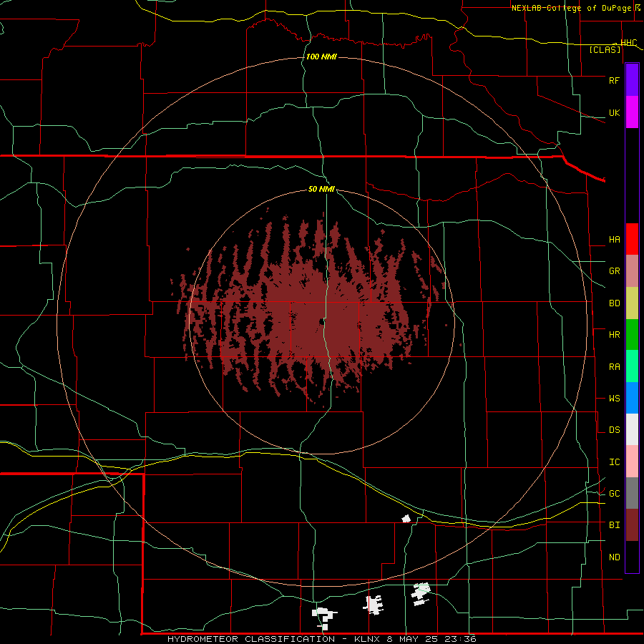The image size is (644, 644).
Task: Click the GR legend label
Action: (614, 271)
